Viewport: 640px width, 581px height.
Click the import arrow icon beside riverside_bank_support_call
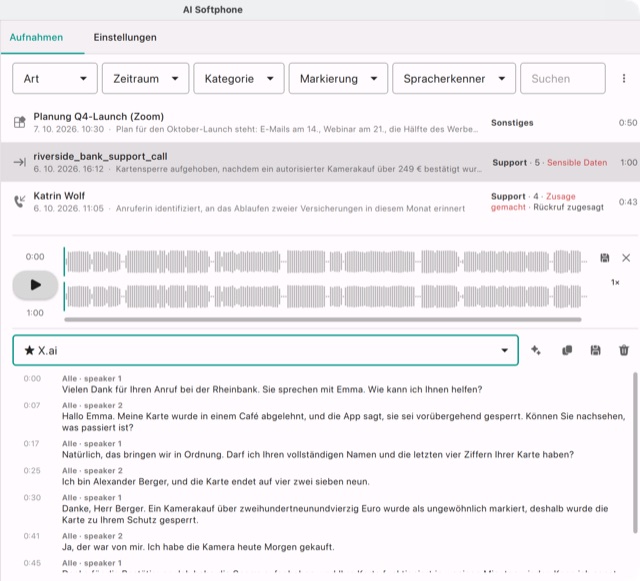point(19,162)
